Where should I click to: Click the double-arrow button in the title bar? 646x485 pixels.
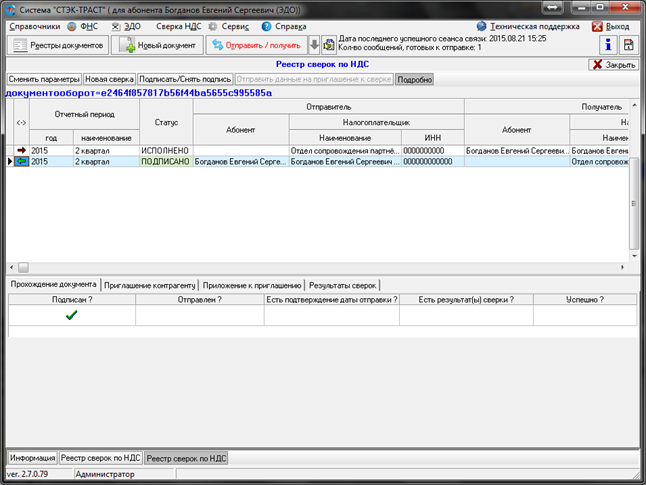[x=552, y=7]
